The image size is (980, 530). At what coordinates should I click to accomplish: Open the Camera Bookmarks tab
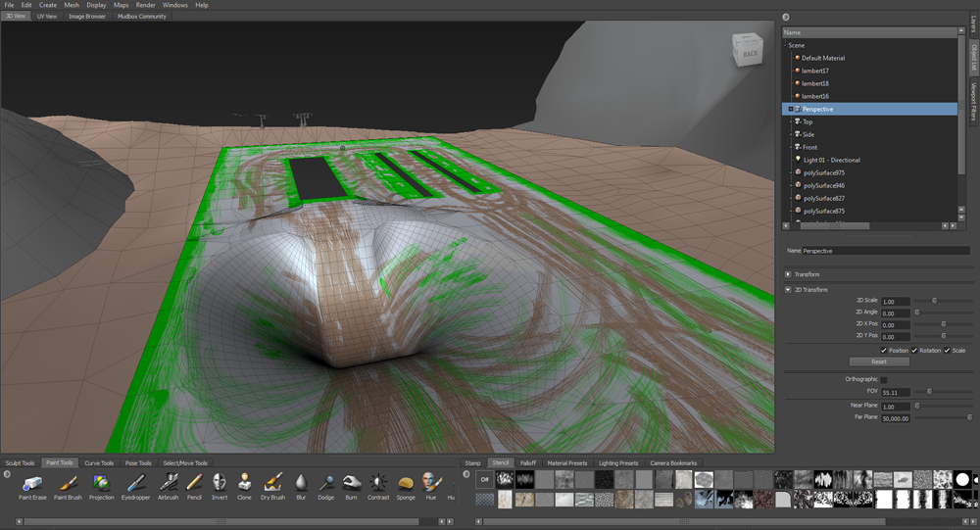coord(673,463)
